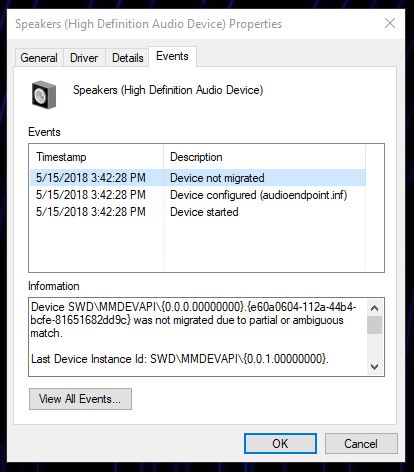Click the timestamp of 'Device configured' row
Viewport: 414px width, 472px height.
[x=91, y=195]
